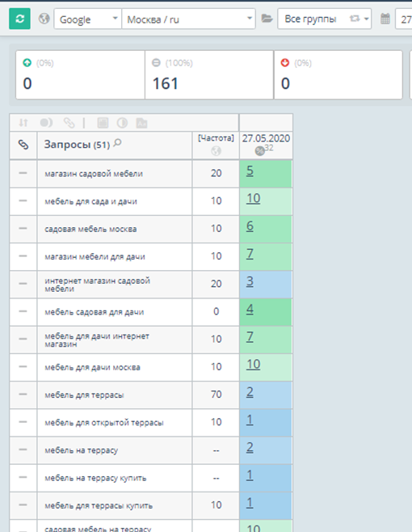Viewport: 412px width, 532px height.
Task: Click the dash icon for мебель для террасы купить
Action: [23, 505]
